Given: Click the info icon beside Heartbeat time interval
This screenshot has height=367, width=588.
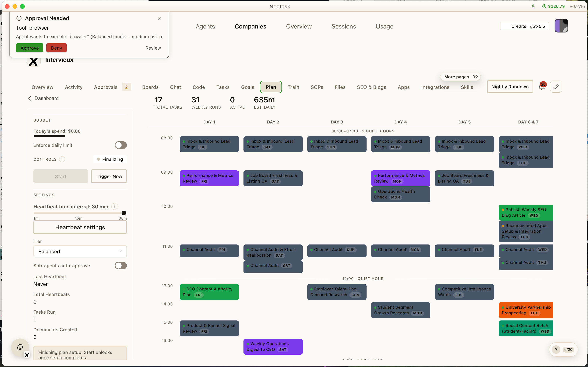Looking at the screenshot, I should tap(115, 206).
